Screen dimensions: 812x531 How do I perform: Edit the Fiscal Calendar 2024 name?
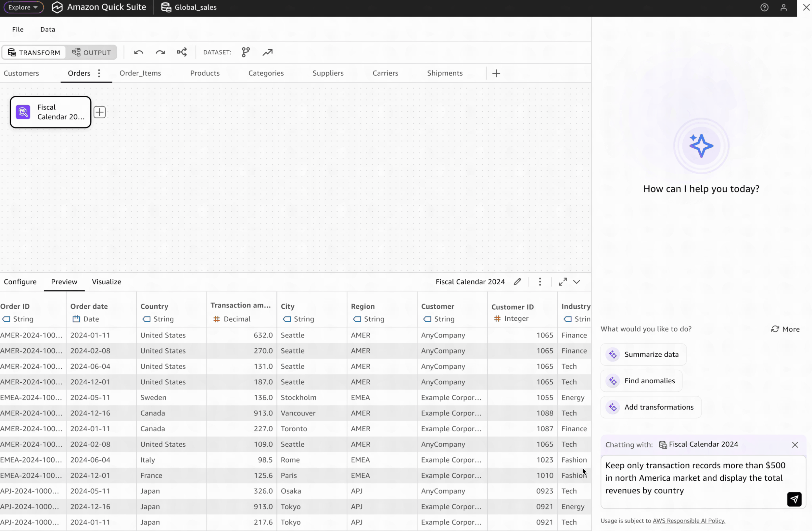pyautogui.click(x=517, y=282)
